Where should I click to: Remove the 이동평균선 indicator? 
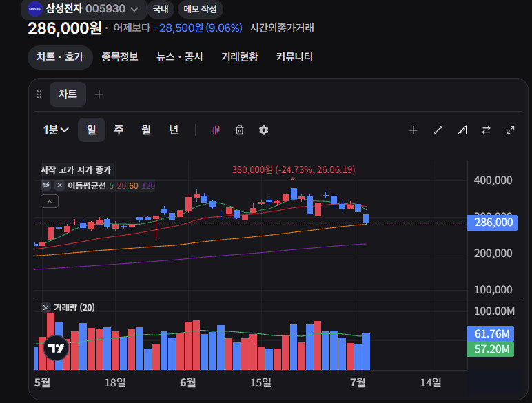tap(59, 185)
